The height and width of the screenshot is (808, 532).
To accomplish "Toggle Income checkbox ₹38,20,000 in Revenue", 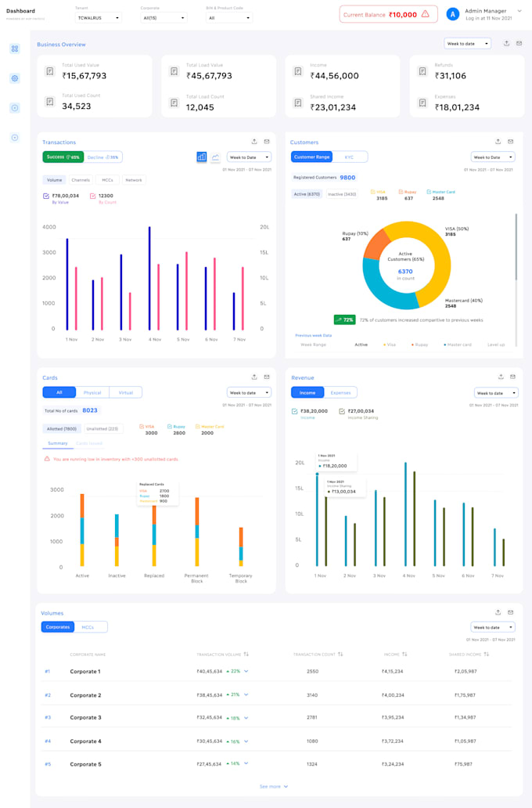I will tap(295, 411).
